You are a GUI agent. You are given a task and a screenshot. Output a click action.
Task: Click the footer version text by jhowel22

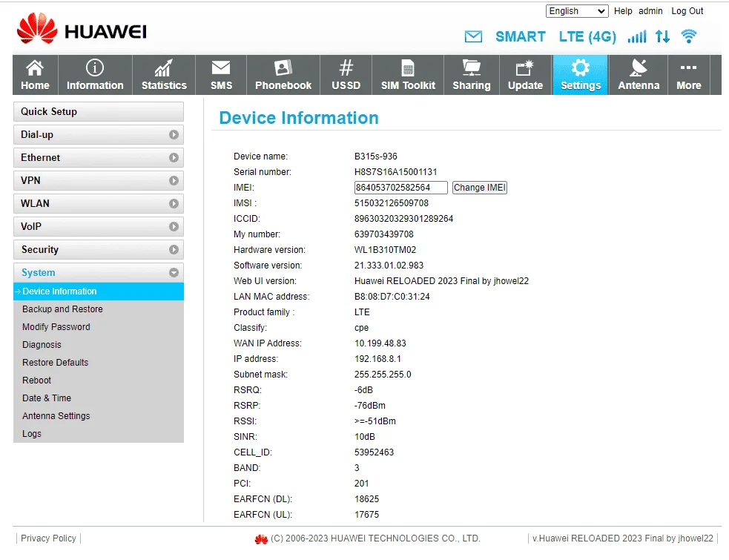[622, 538]
